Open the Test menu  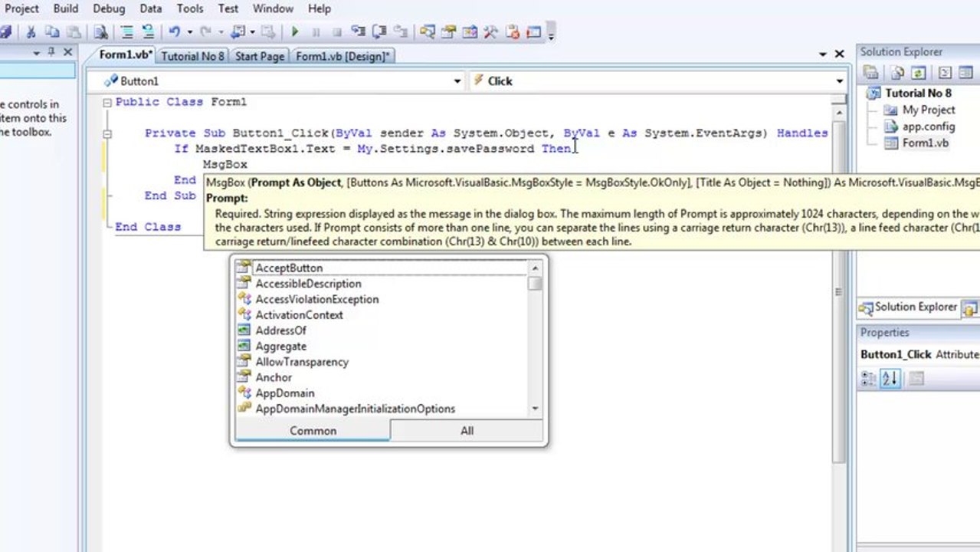[x=228, y=8]
